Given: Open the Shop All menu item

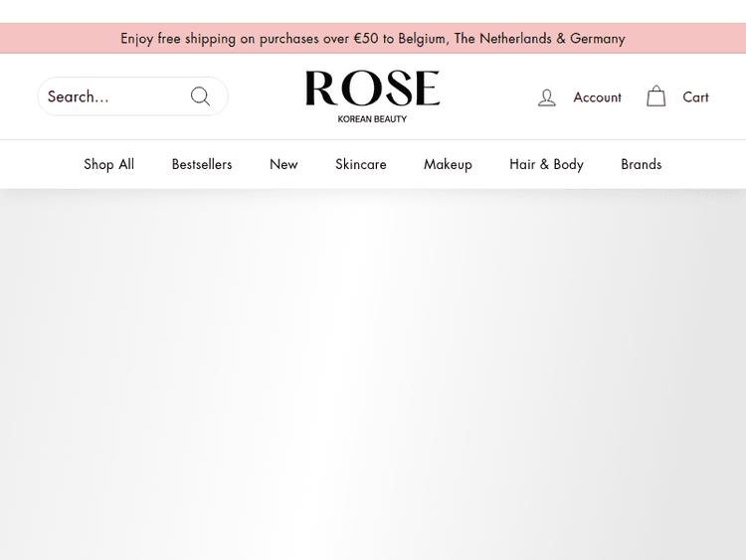Looking at the screenshot, I should [x=109, y=164].
